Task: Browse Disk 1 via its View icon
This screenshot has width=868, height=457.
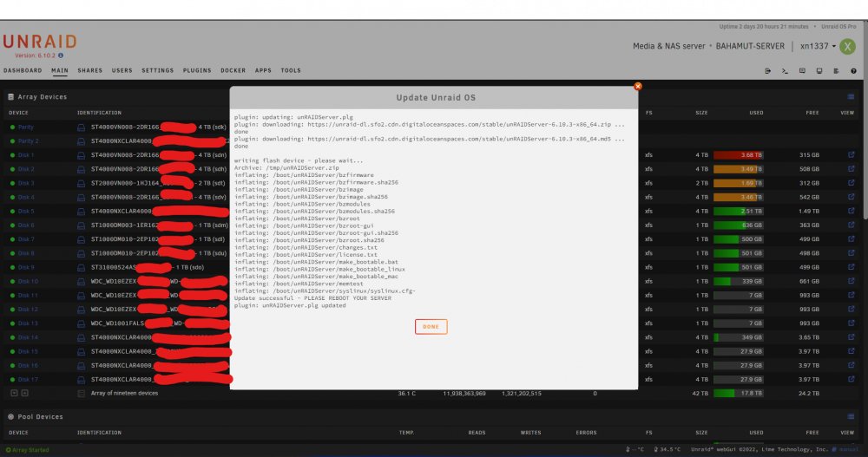Action: pyautogui.click(x=851, y=155)
